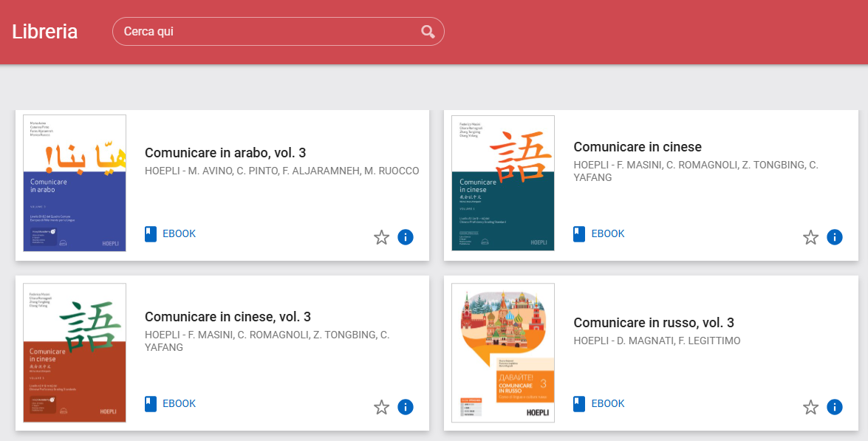Toggle favorite star for Comunicare in cinese, vol. 3
Viewport: 868px width, 441px height.
pos(381,407)
